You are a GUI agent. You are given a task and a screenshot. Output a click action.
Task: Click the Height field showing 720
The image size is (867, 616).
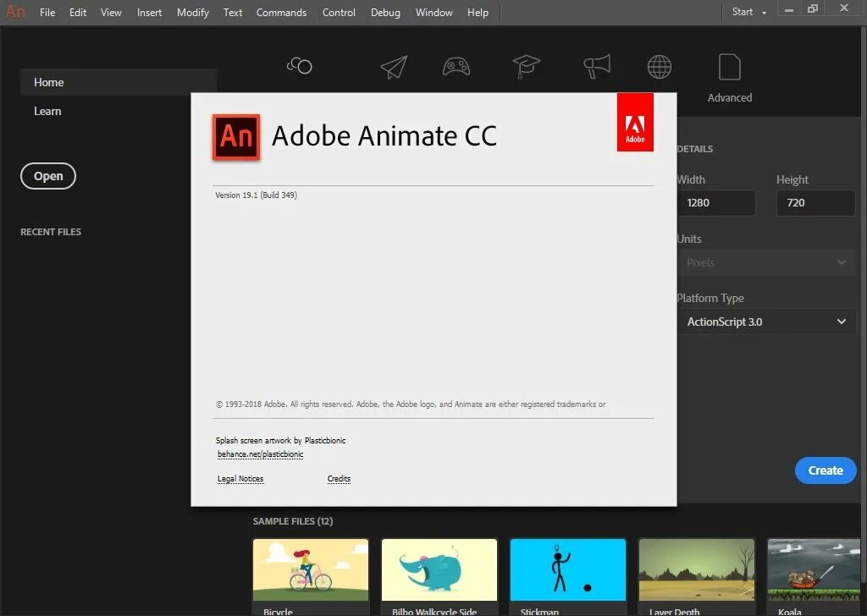click(815, 203)
